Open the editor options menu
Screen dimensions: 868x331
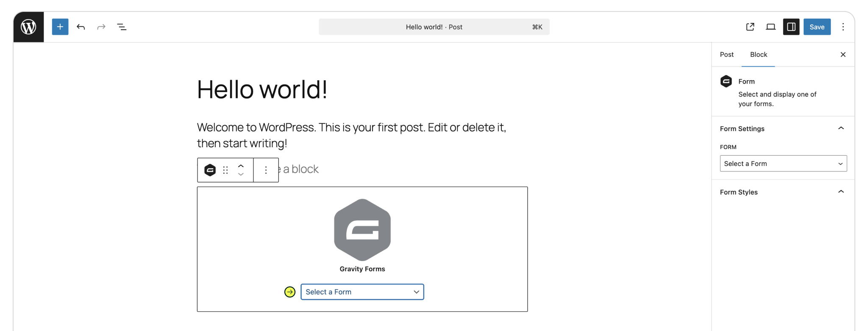click(843, 27)
